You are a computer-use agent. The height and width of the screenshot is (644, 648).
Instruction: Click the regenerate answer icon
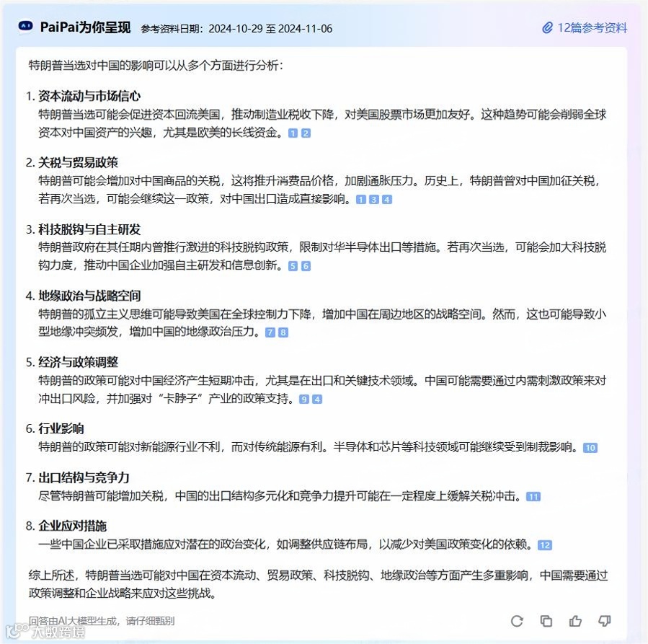[517, 621]
